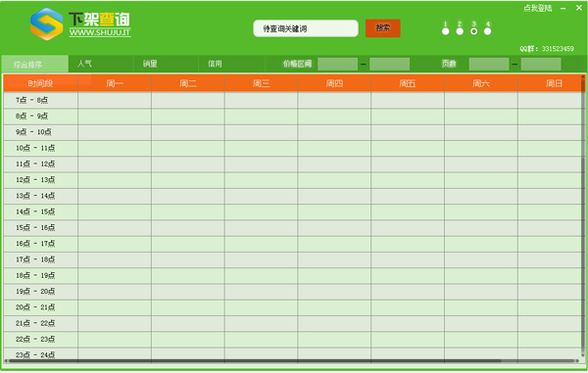This screenshot has width=588, height=373.
Task: Select the 21点 - 22点 row
Action: point(292,324)
